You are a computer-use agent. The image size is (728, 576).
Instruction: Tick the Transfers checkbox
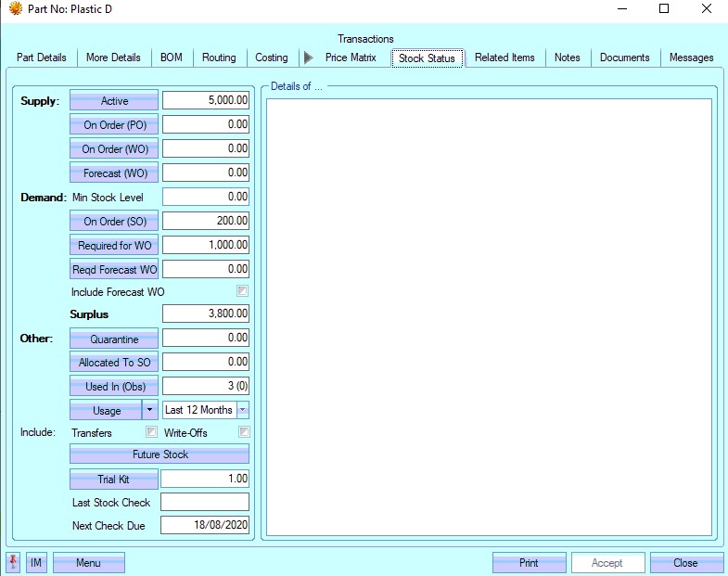(x=151, y=432)
